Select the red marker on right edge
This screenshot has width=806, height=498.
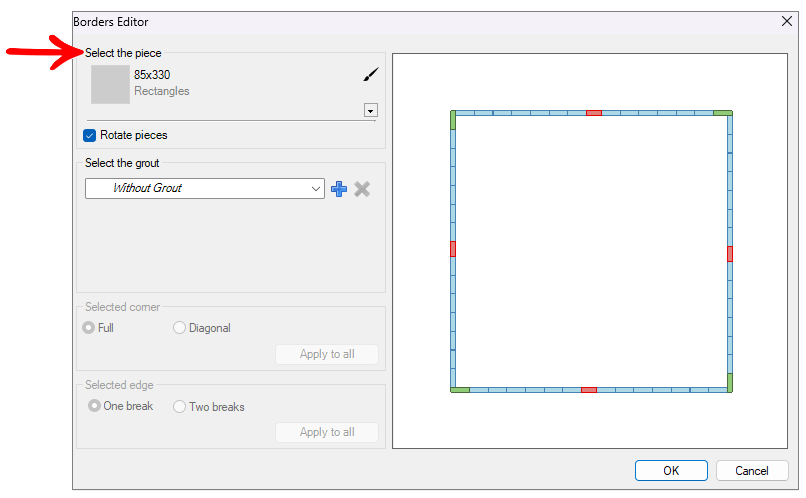click(x=730, y=253)
